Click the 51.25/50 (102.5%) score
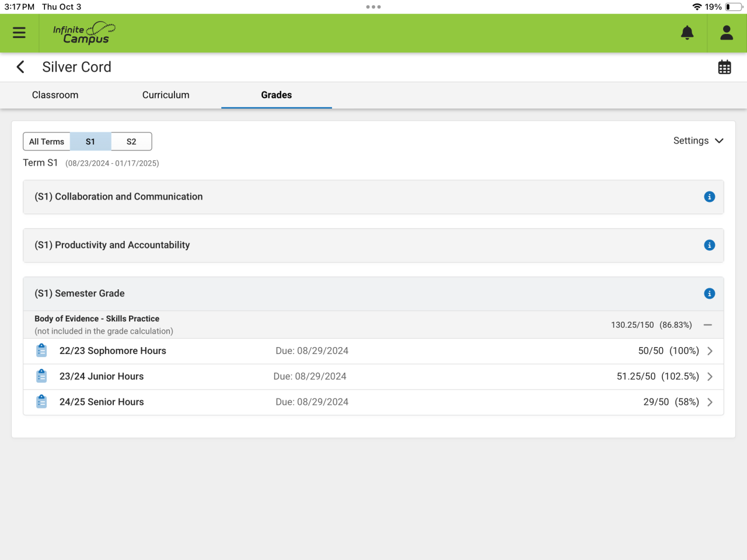Screen dimensions: 747x560 pos(658,377)
